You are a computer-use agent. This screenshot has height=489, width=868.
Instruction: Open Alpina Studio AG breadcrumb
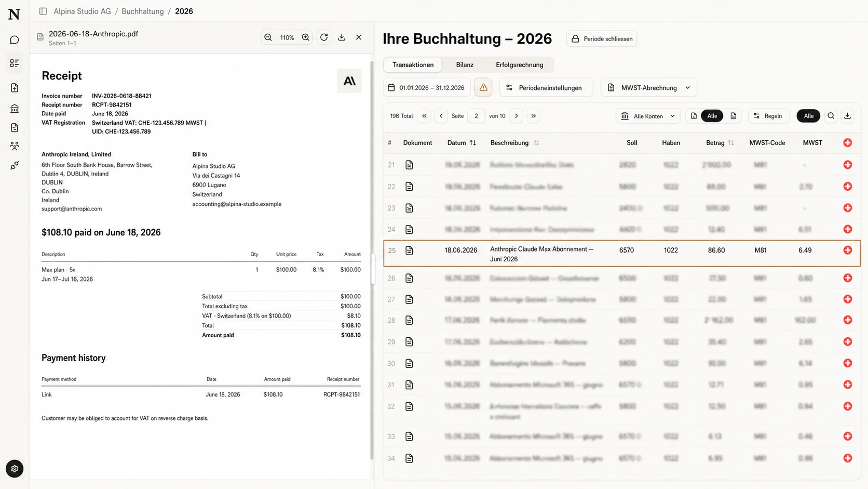[82, 11]
